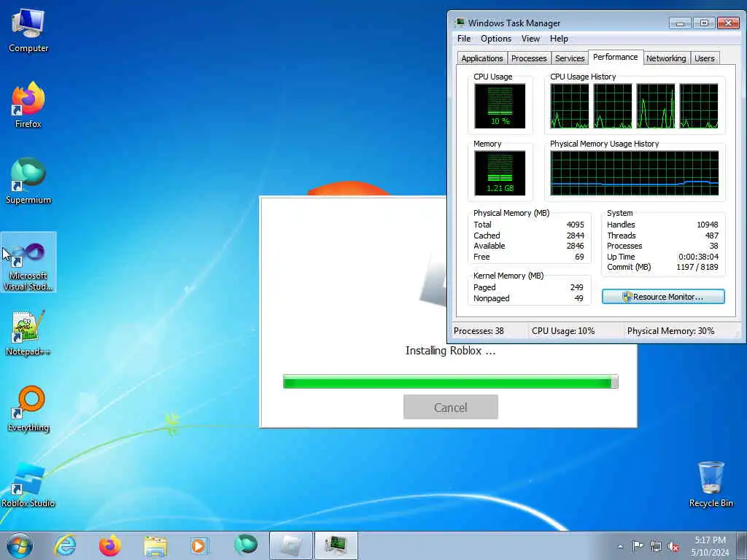This screenshot has height=560, width=747.
Task: Click the third CPU Usage History graph
Action: [x=656, y=106]
